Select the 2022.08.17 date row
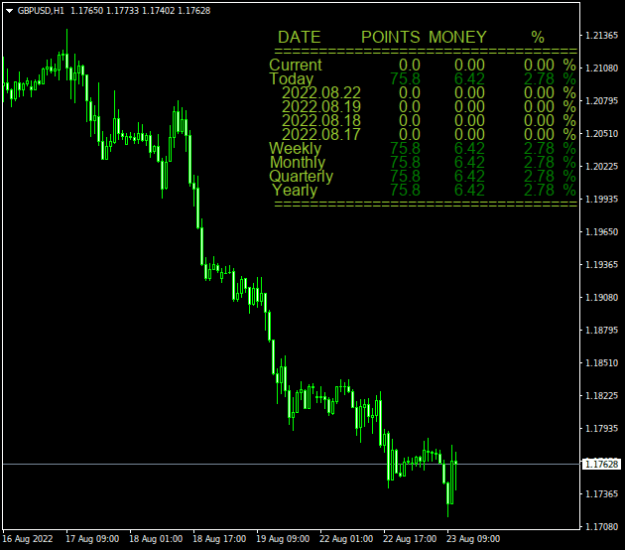Screen dimensions: 625x550 point(321,135)
